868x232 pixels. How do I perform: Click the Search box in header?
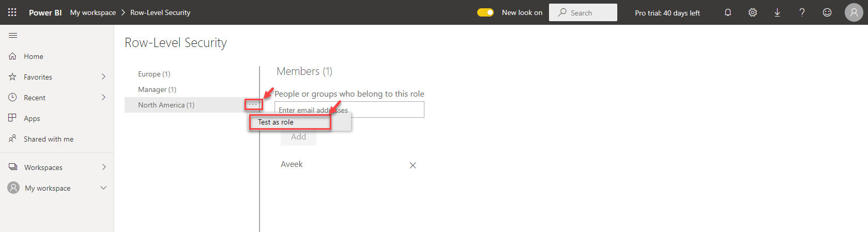point(583,12)
